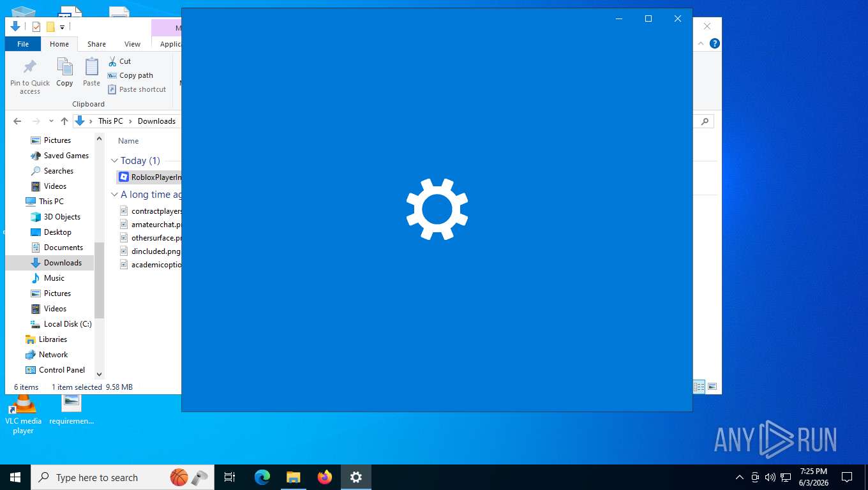This screenshot has height=490, width=868.
Task: Open network icon in system tray
Action: point(786,477)
